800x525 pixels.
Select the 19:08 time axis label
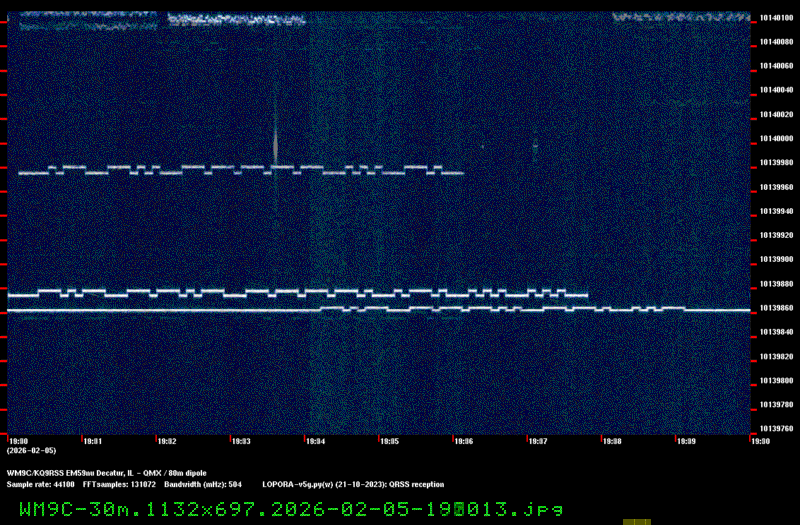tap(612, 441)
